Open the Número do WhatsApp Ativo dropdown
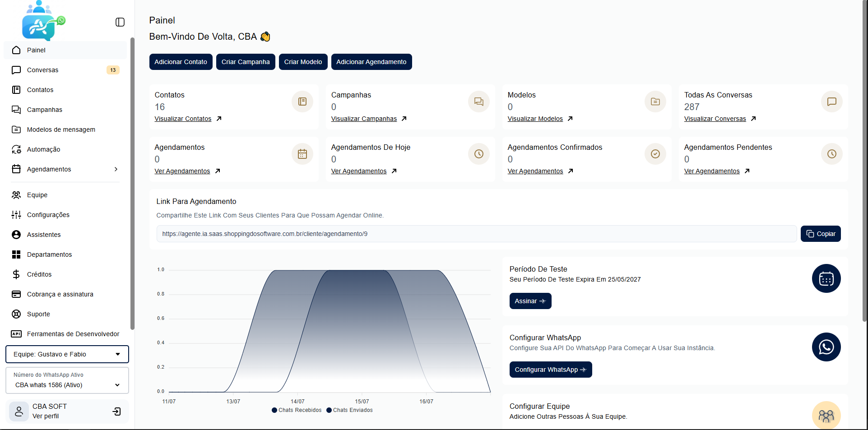 click(67, 380)
